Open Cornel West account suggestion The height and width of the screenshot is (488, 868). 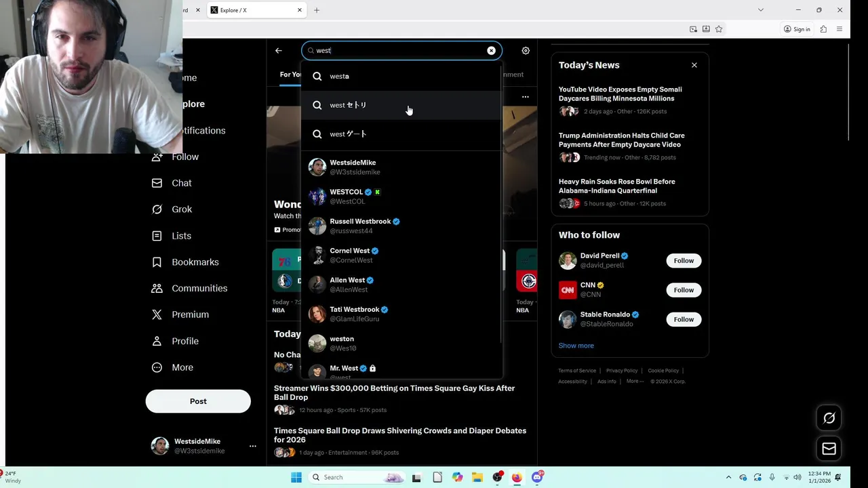point(401,255)
